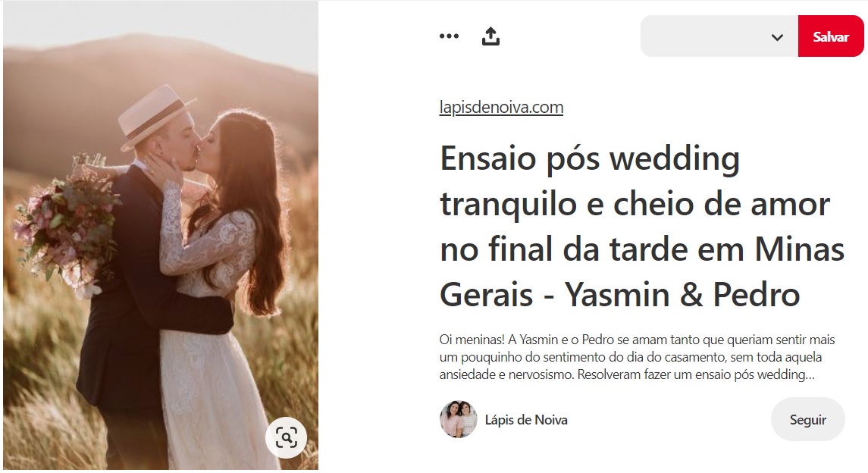Open the kissing couple pin photo
Image resolution: width=868 pixels, height=473 pixels.
(x=161, y=235)
